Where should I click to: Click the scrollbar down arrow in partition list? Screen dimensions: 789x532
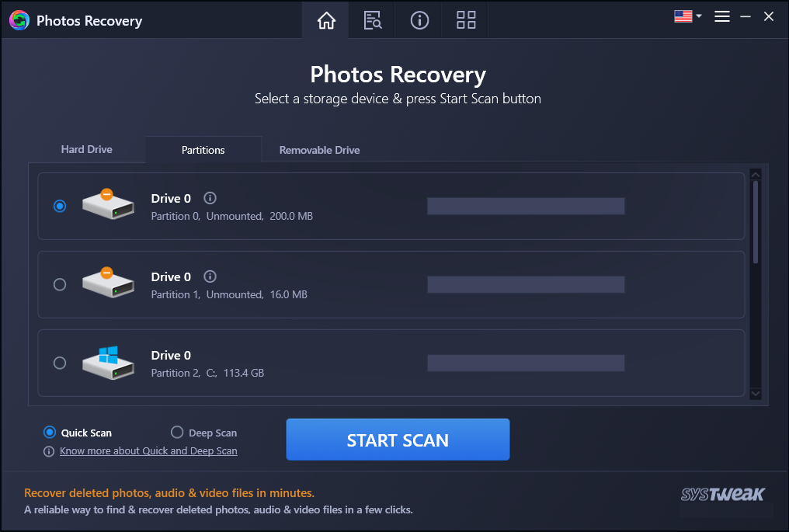click(755, 395)
